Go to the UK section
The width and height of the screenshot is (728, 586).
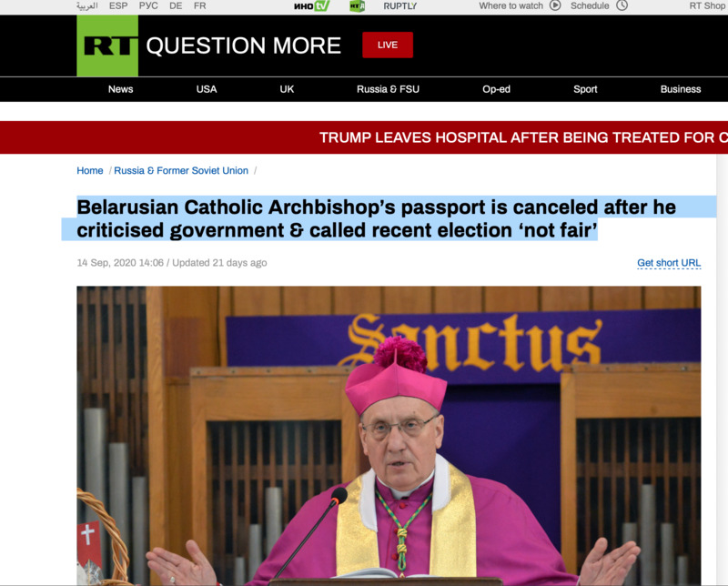pyautogui.click(x=287, y=89)
